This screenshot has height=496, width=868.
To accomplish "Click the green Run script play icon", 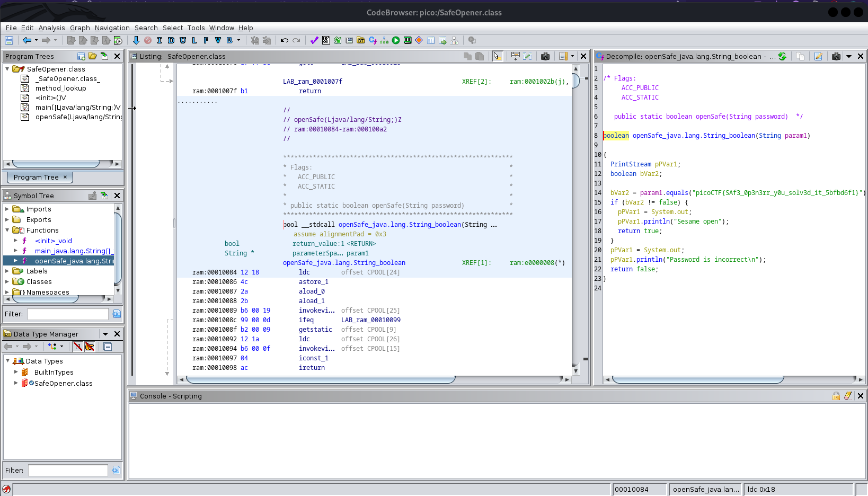I will (396, 40).
